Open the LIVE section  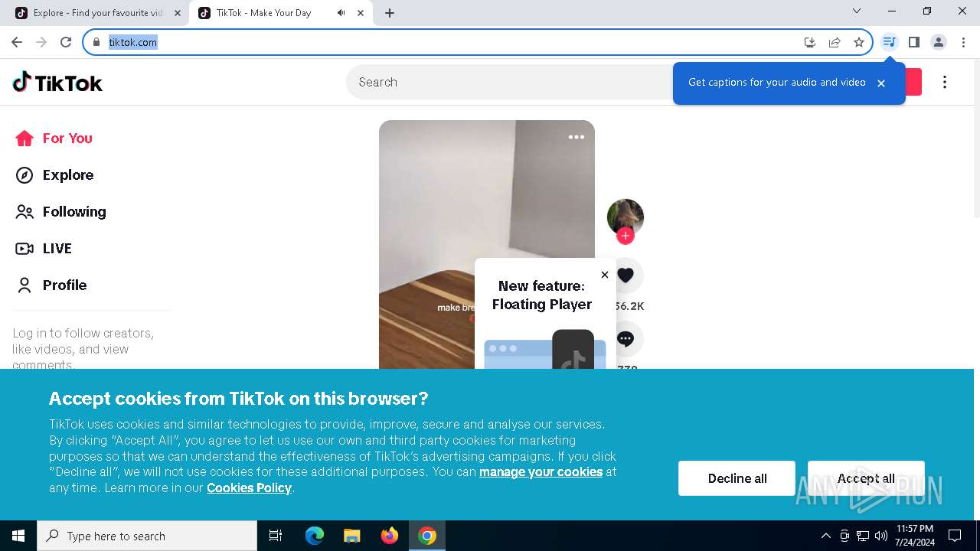(x=44, y=249)
